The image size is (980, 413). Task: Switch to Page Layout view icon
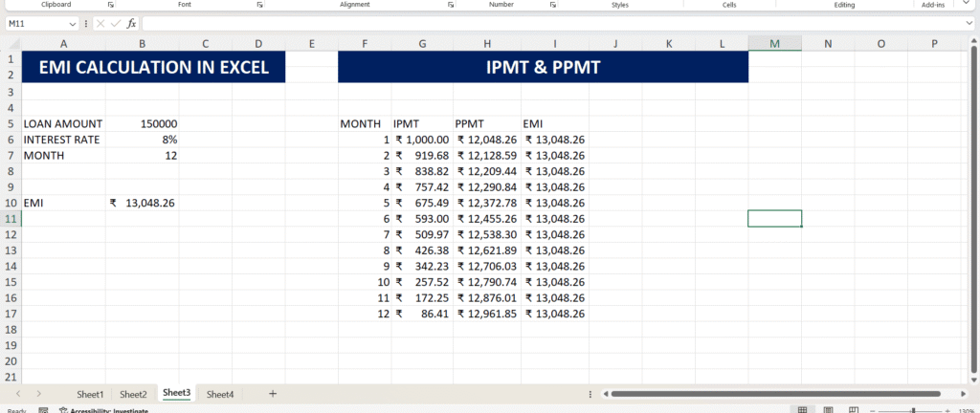tap(828, 410)
